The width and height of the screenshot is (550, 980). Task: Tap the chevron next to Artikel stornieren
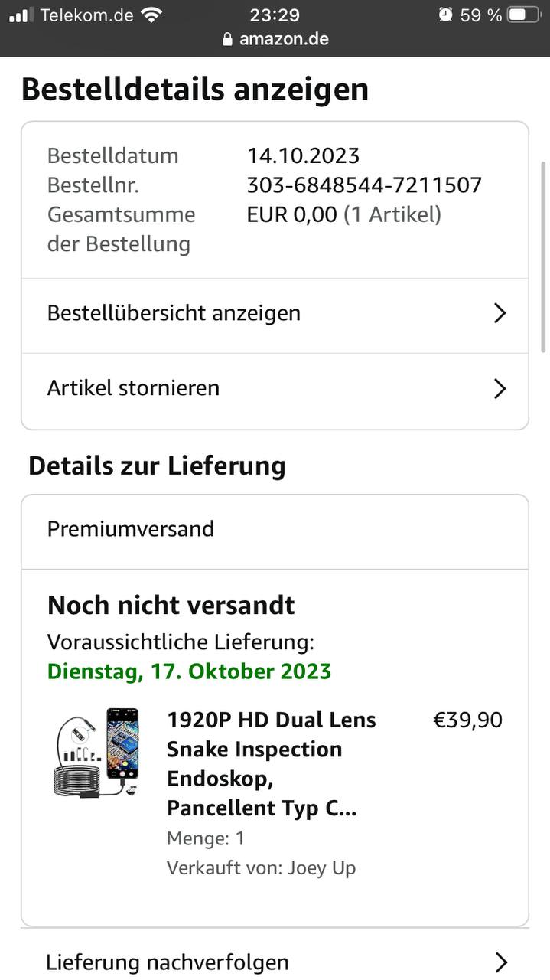pos(500,388)
